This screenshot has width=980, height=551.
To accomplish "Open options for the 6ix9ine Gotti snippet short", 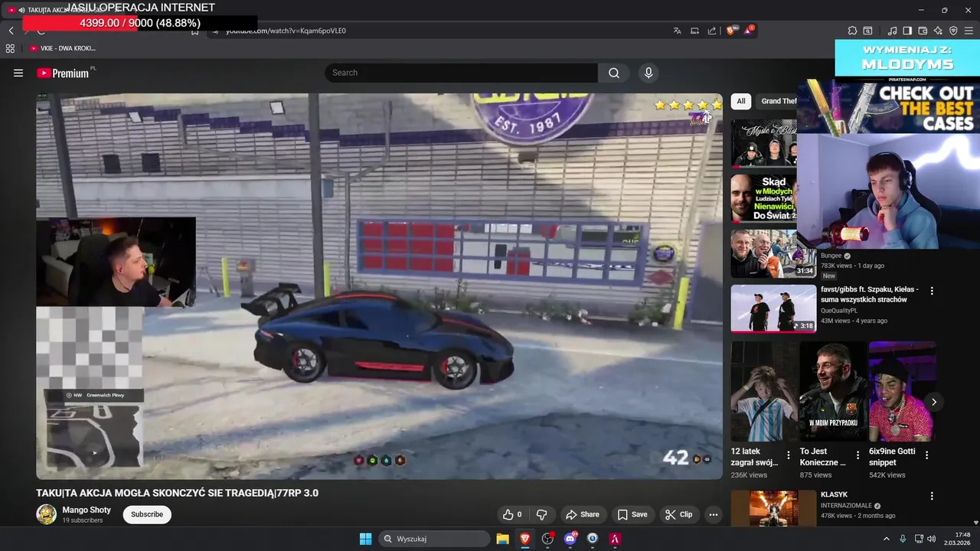I will (x=926, y=455).
